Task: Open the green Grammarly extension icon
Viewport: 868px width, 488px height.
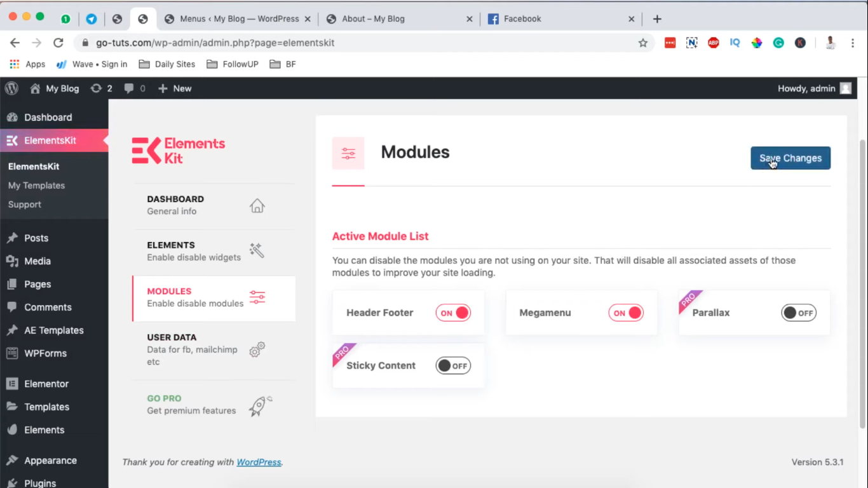Action: pyautogui.click(x=778, y=43)
